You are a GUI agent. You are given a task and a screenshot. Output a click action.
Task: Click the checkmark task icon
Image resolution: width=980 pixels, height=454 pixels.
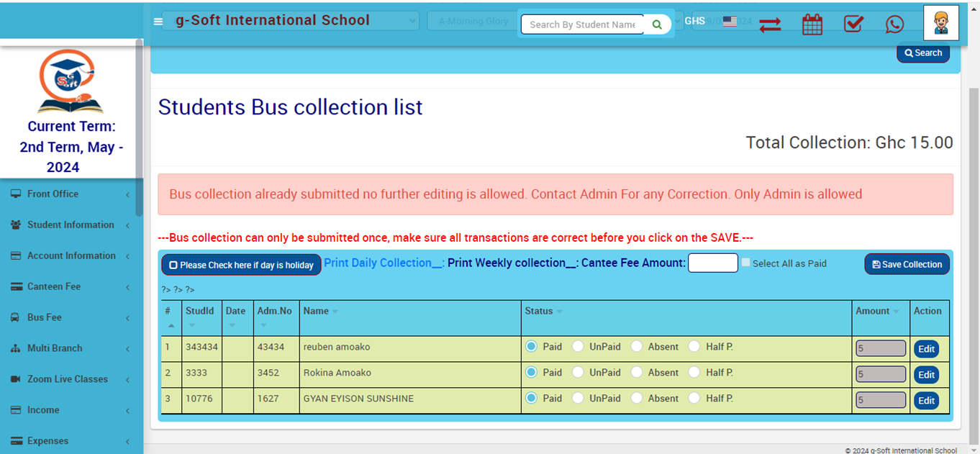(x=853, y=24)
